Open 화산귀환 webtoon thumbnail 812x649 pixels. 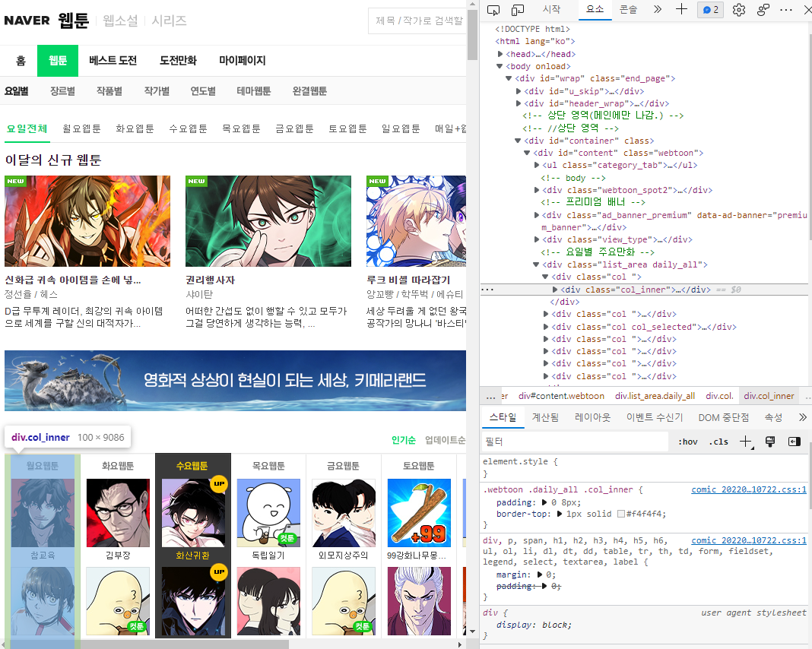click(193, 513)
